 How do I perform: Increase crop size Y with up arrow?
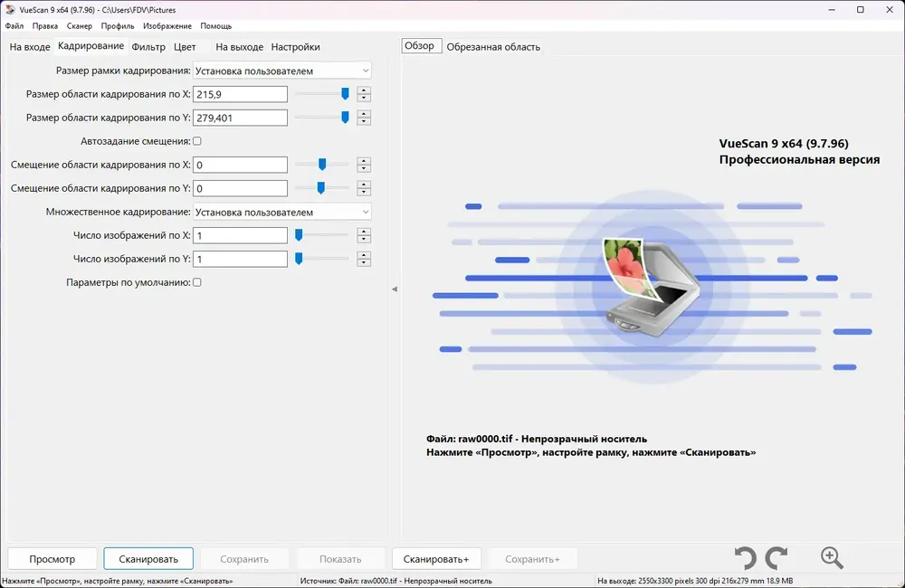point(364,114)
